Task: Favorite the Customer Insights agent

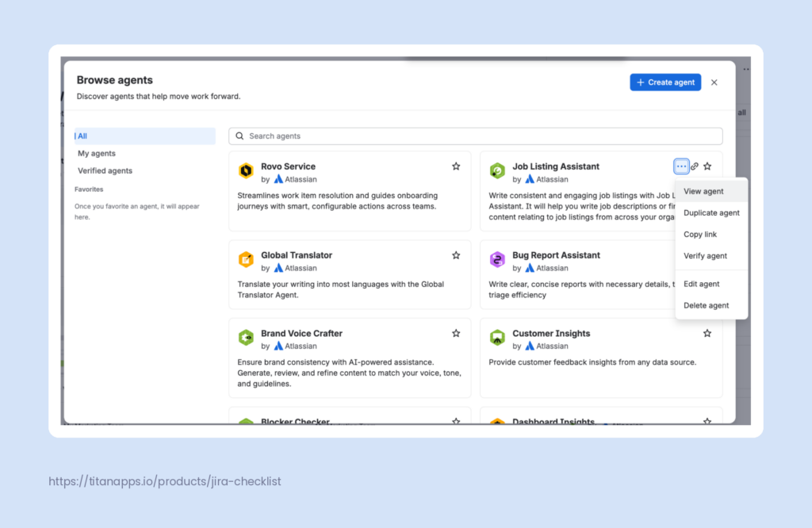Action: 707,333
